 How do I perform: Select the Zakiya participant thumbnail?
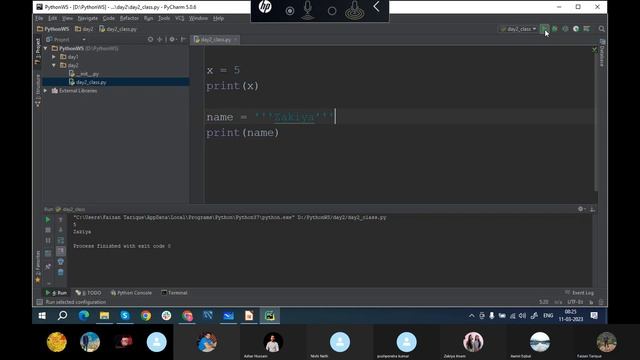tap(473, 342)
